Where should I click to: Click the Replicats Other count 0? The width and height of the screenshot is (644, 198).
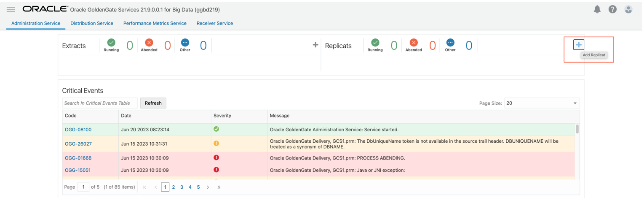pos(469,45)
